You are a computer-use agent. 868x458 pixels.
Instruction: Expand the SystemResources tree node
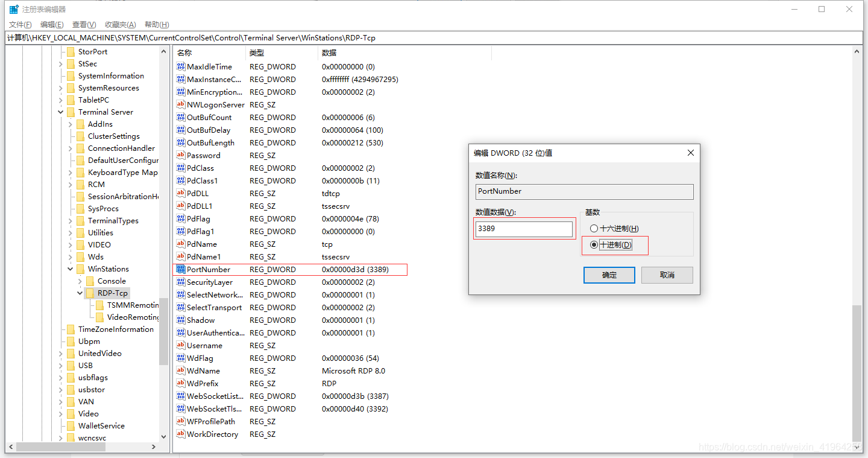point(61,87)
